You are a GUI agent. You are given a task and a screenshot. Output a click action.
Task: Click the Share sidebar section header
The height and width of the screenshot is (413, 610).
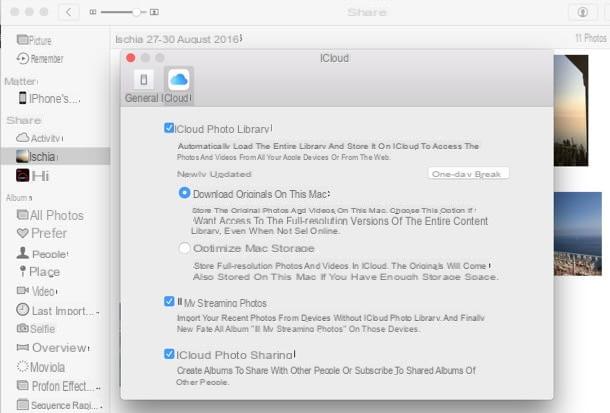point(23,120)
